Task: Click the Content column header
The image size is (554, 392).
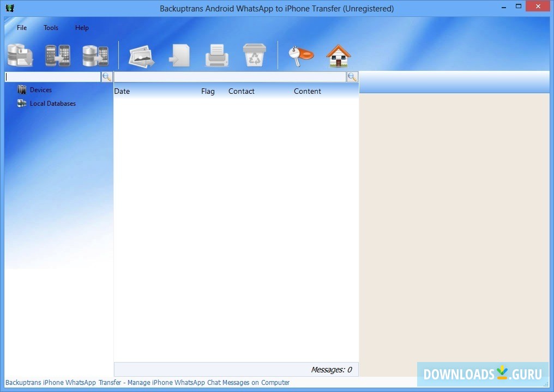Action: pyautogui.click(x=308, y=91)
